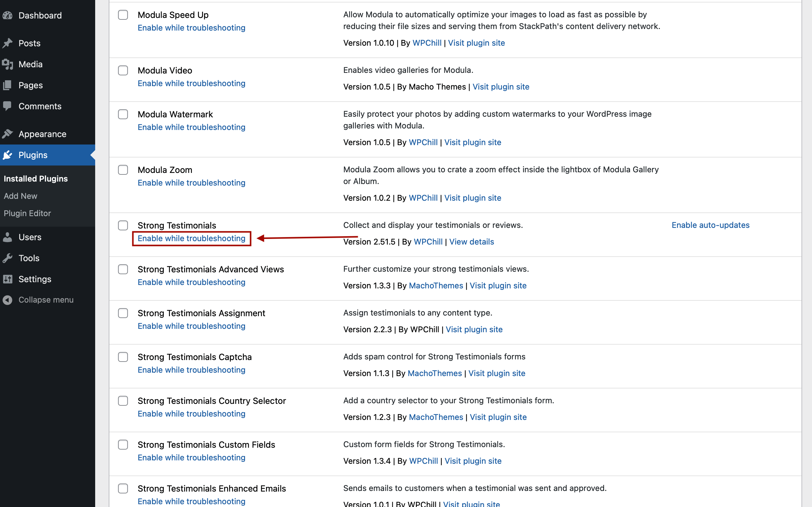Visit plugin site for Modula Speed Up
Screen dimensions: 812x507
[x=476, y=43]
